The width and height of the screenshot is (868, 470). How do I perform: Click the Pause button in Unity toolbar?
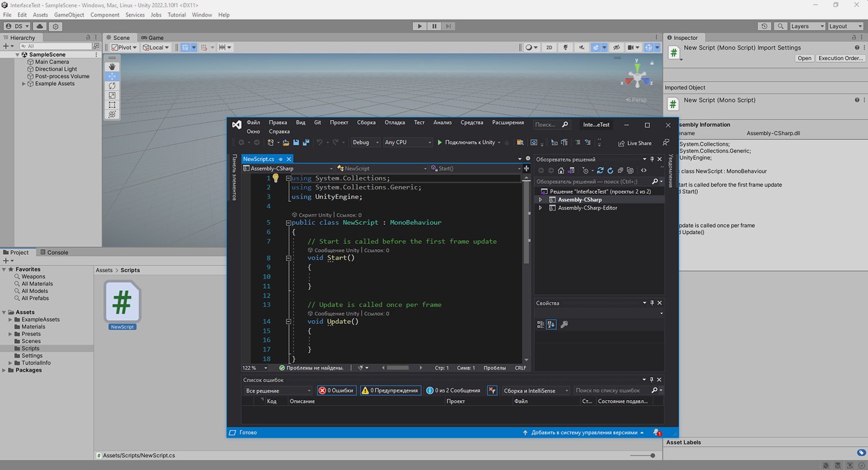pyautogui.click(x=434, y=26)
